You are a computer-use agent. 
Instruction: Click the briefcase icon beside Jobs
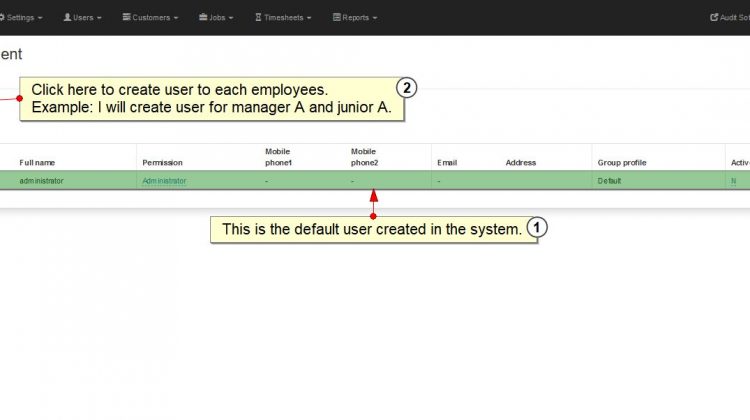[203, 17]
